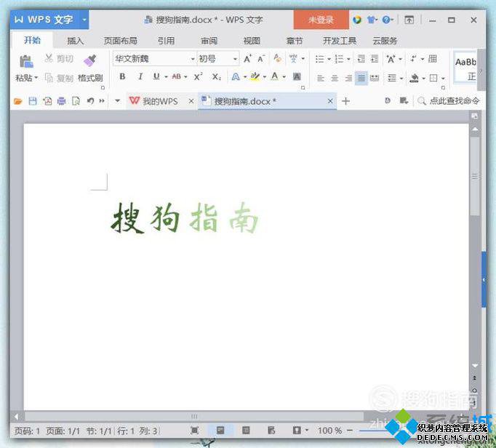This screenshot has width=496, height=448.
Task: Toggle strikethrough AB formatting
Action: pos(177,76)
